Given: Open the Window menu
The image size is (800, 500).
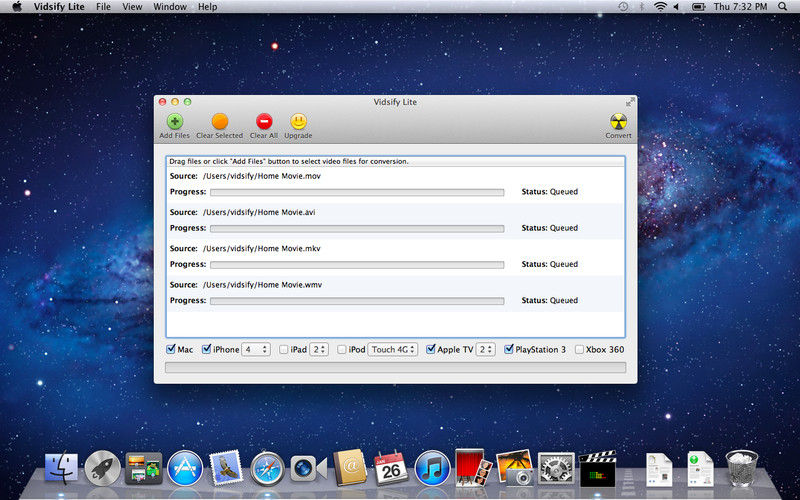Looking at the screenshot, I should pos(170,7).
